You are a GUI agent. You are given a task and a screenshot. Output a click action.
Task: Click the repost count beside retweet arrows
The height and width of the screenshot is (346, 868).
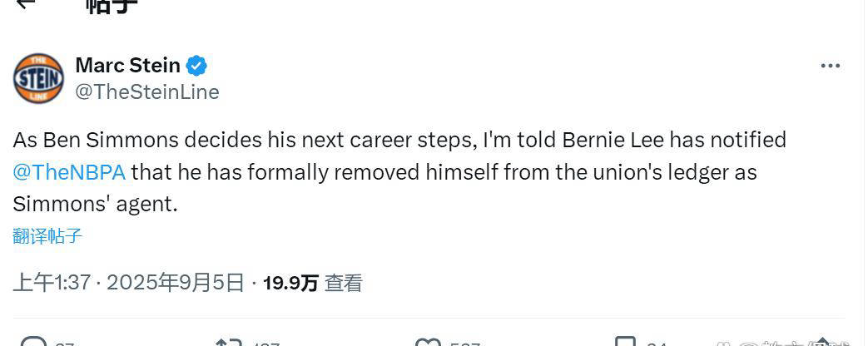(266, 344)
